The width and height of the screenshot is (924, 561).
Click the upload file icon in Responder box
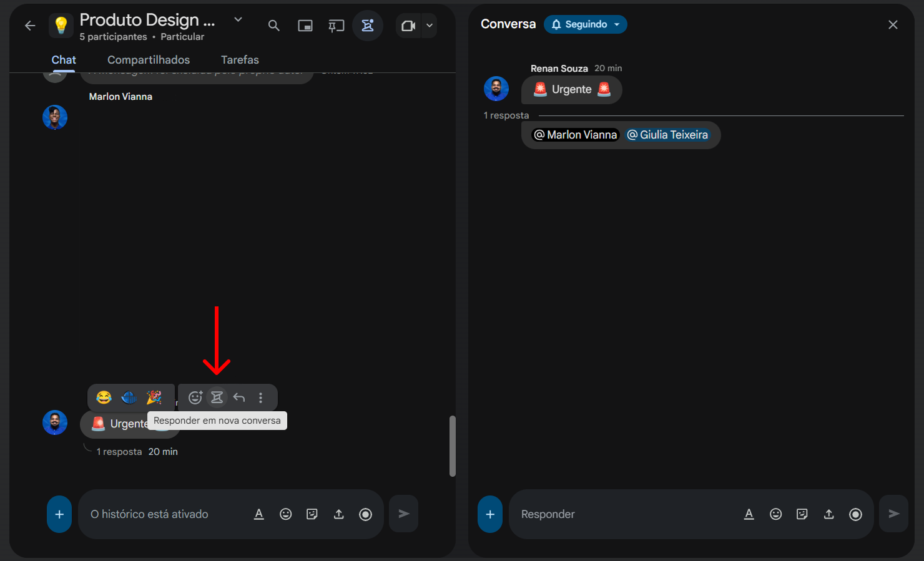[828, 514]
